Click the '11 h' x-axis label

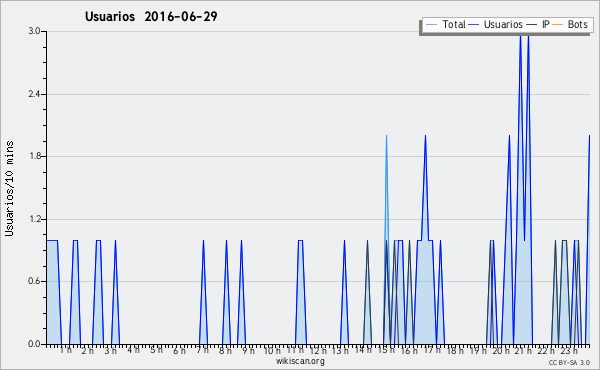coord(295,350)
